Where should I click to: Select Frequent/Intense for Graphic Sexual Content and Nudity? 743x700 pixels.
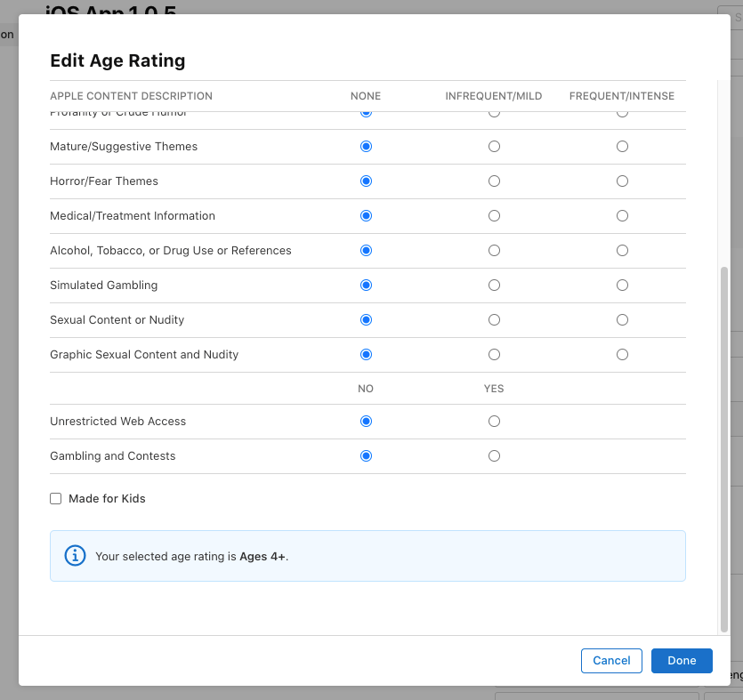coord(622,354)
